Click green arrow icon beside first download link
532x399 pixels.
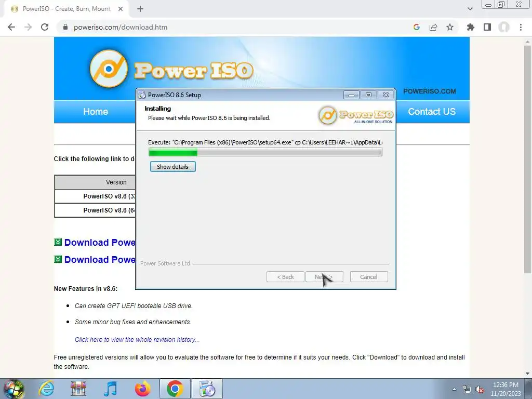[x=58, y=242]
